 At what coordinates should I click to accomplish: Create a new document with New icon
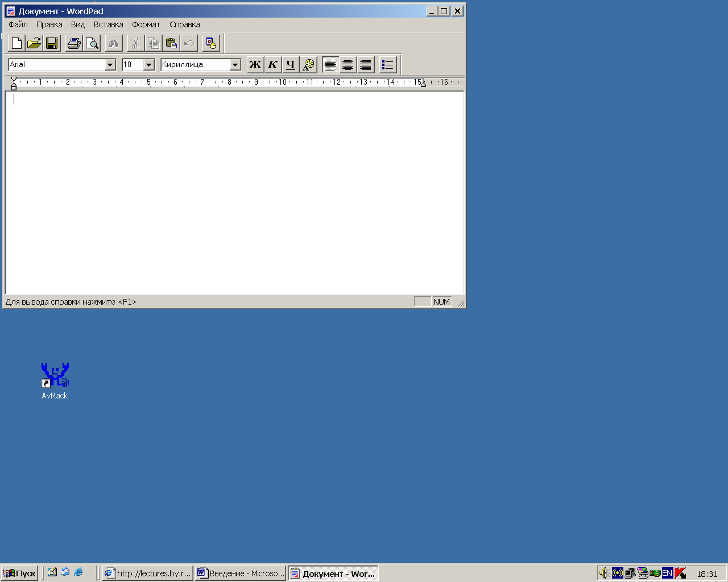tap(17, 43)
